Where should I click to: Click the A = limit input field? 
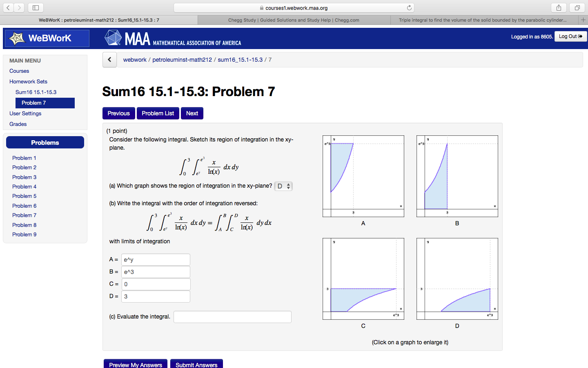156,260
